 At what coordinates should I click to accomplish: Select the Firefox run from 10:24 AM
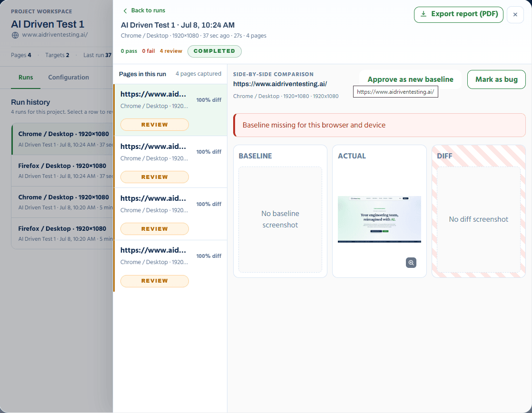click(62, 170)
